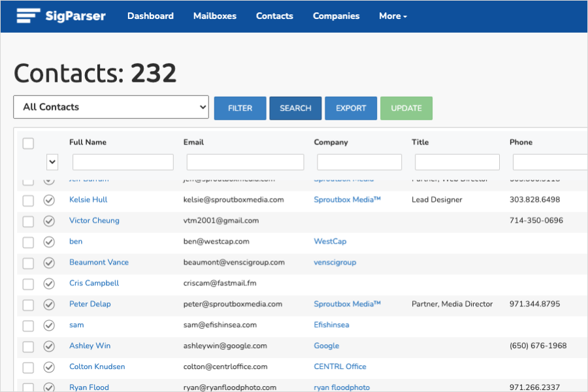588x392 pixels.
Task: Check the box for Ashley Win
Action: [28, 347]
